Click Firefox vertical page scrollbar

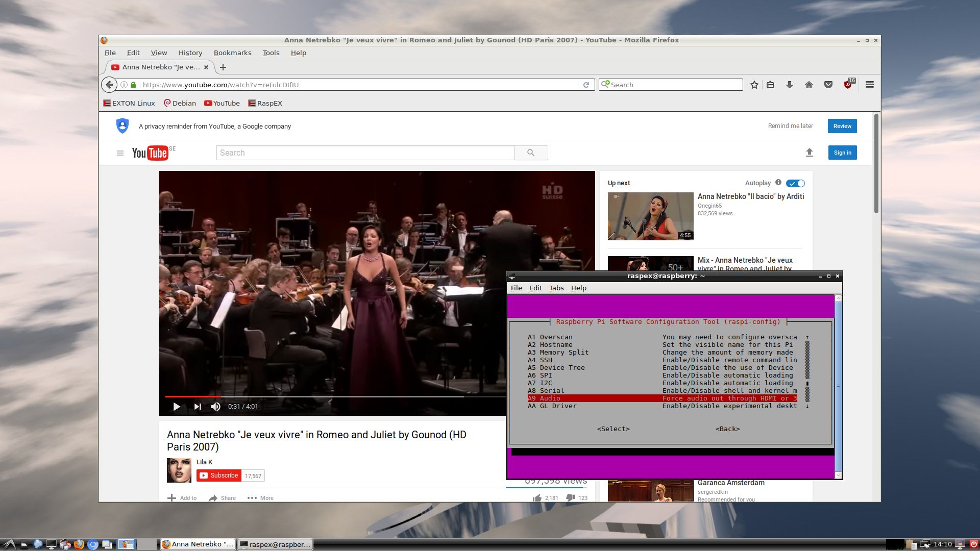[876, 163]
